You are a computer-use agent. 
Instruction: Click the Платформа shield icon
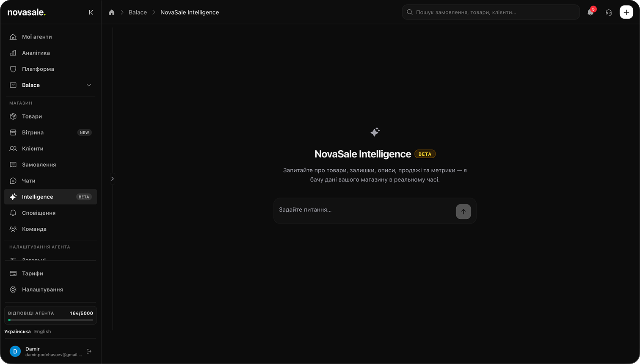point(13,69)
